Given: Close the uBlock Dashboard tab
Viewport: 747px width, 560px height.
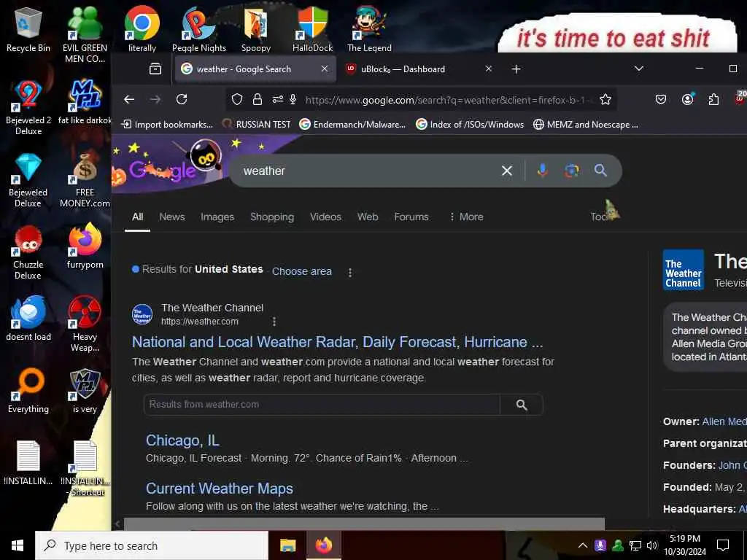Looking at the screenshot, I should [x=488, y=69].
